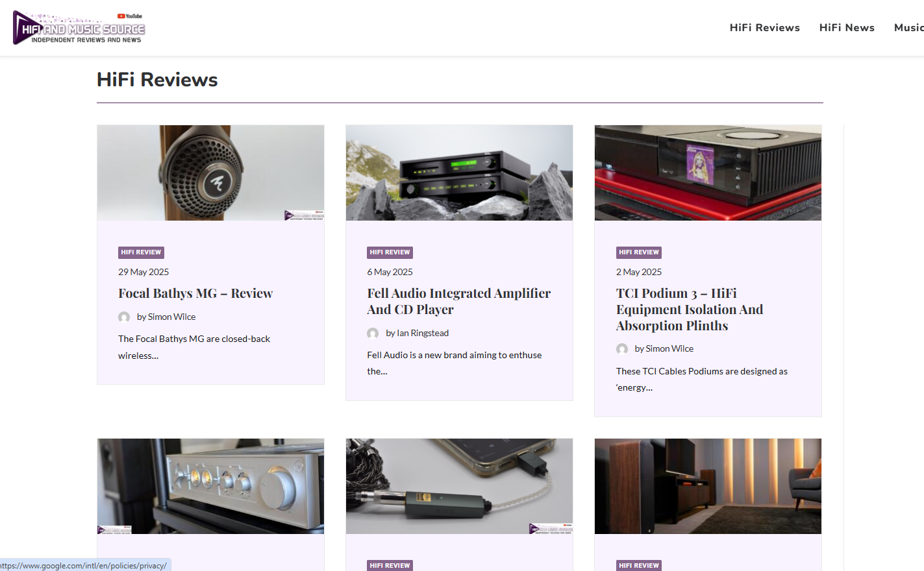This screenshot has height=571, width=924.
Task: Click the Focal Bathys headphone thumbnail
Action: click(x=210, y=173)
